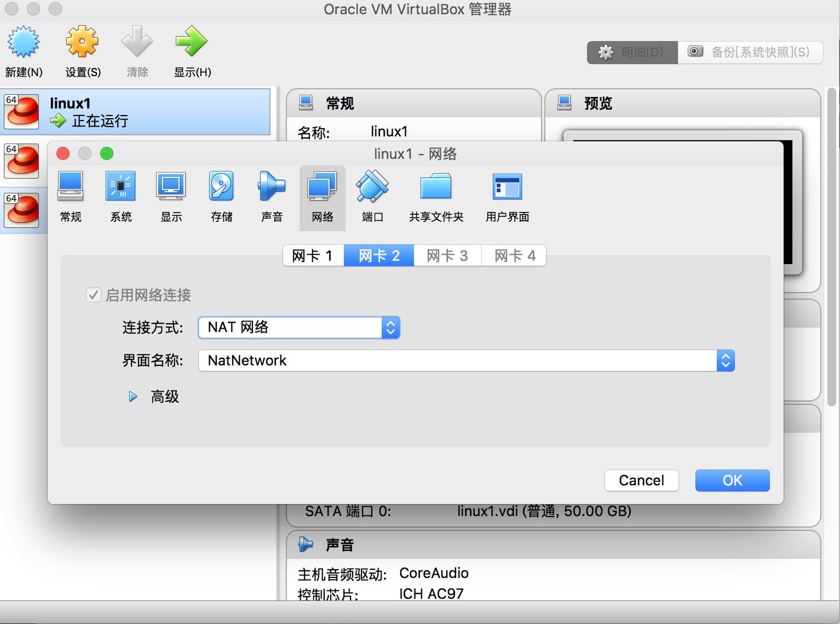Open the Settings (设置) gear toolbar icon

coord(82,42)
